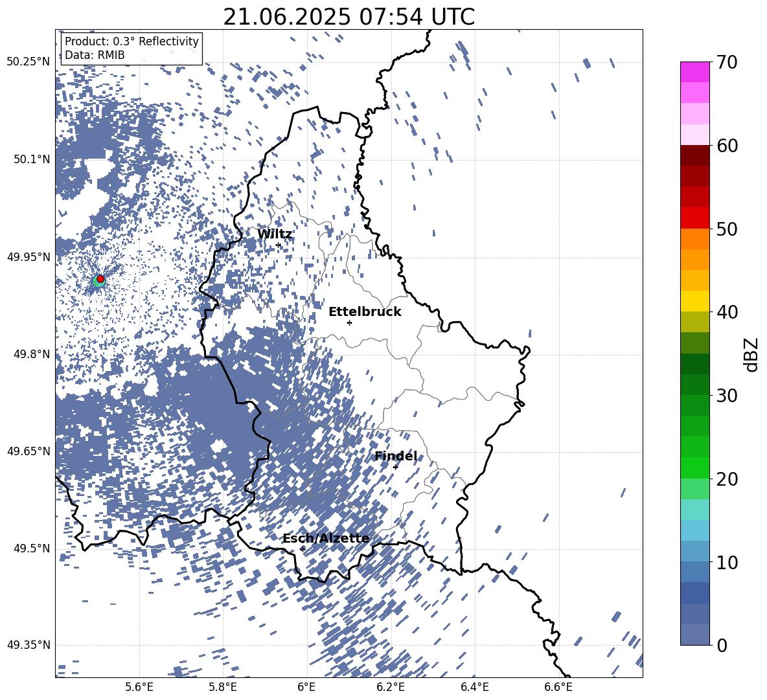Click the longitude label 5.6°E
The width and height of the screenshot is (767, 700).
pos(139,687)
